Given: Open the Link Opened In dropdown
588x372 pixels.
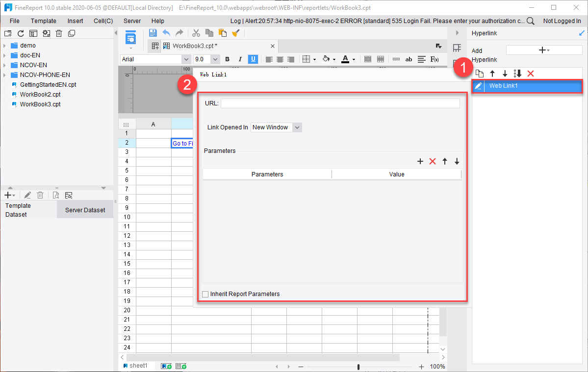Looking at the screenshot, I should pos(297,127).
